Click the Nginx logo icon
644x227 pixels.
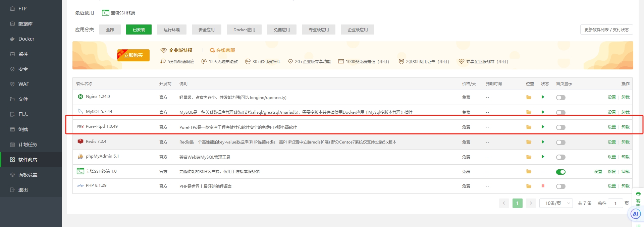point(80,97)
